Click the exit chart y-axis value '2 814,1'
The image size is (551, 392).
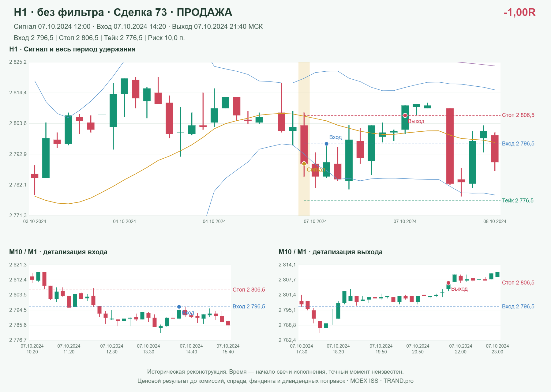[x=287, y=265]
